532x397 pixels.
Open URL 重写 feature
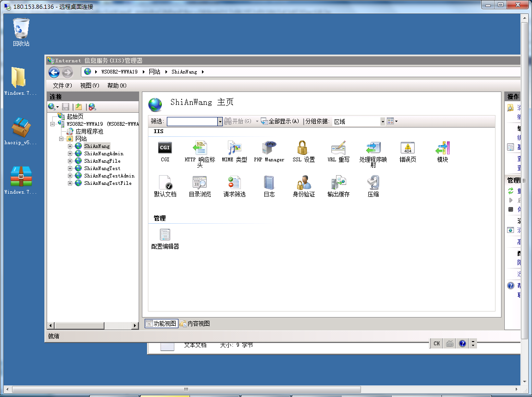coord(338,151)
